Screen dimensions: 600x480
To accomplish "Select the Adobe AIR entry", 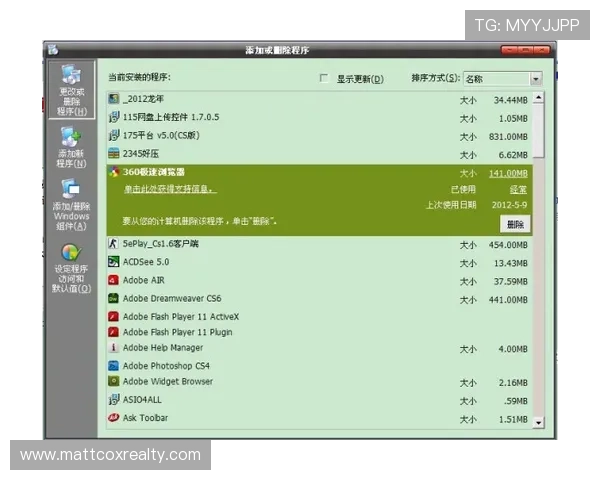I will [319, 281].
